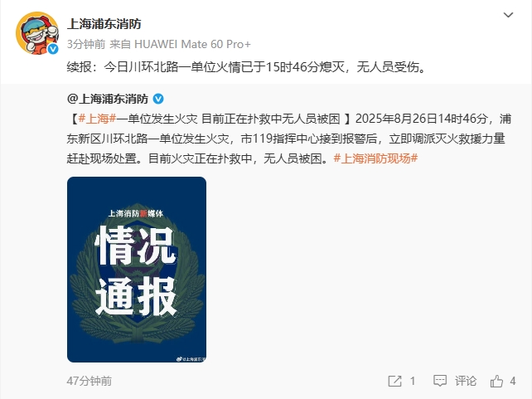View the 情况通报 image thumbnail

click(x=137, y=270)
